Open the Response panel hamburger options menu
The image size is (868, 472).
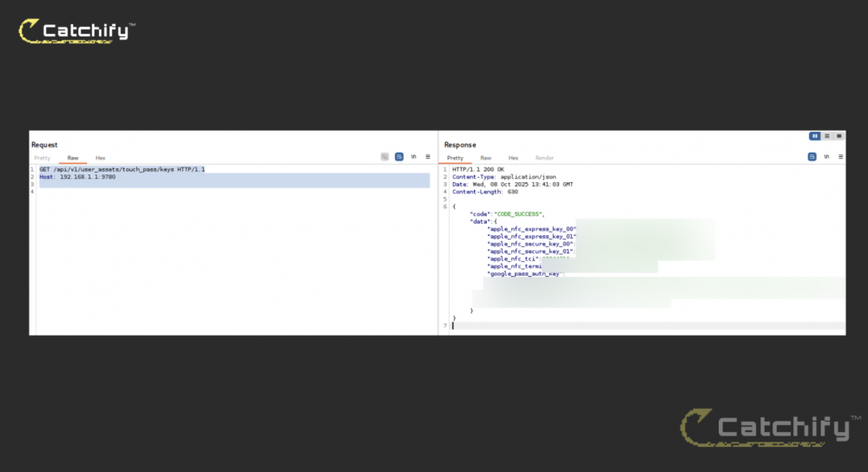(x=840, y=157)
